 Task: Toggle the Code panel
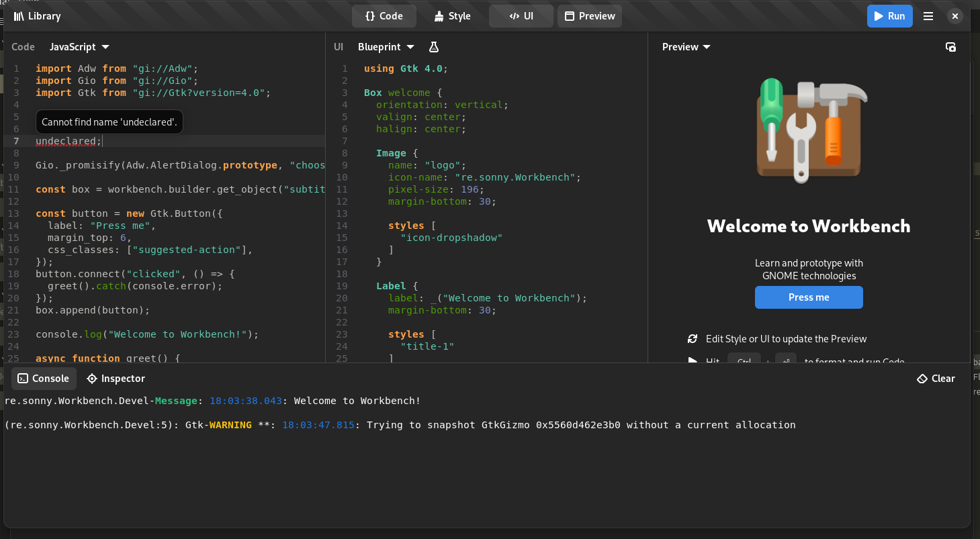tap(384, 16)
